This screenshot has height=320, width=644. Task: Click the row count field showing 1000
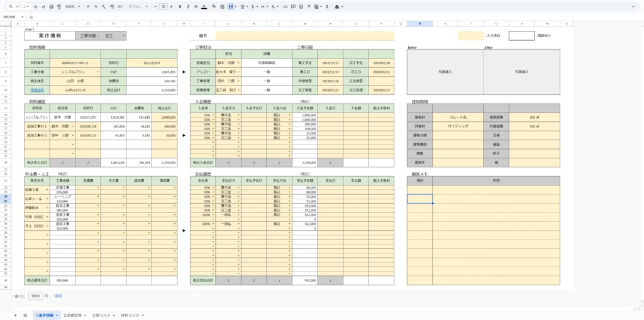36,295
